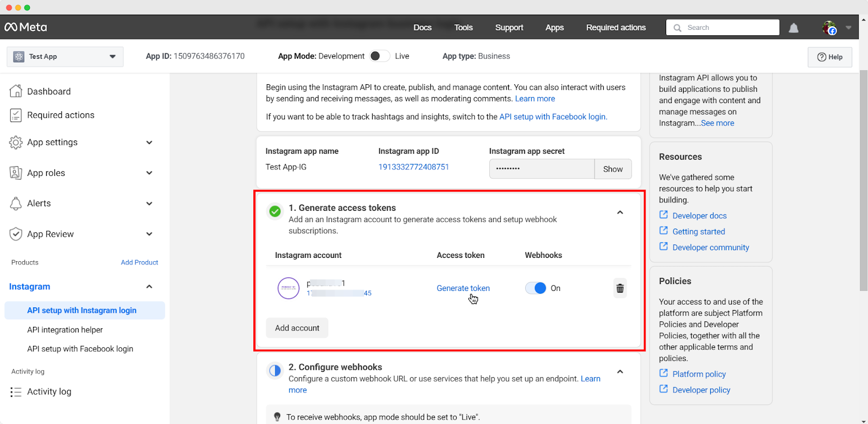
Task: Open the Test App selector dropdown
Action: coord(65,56)
